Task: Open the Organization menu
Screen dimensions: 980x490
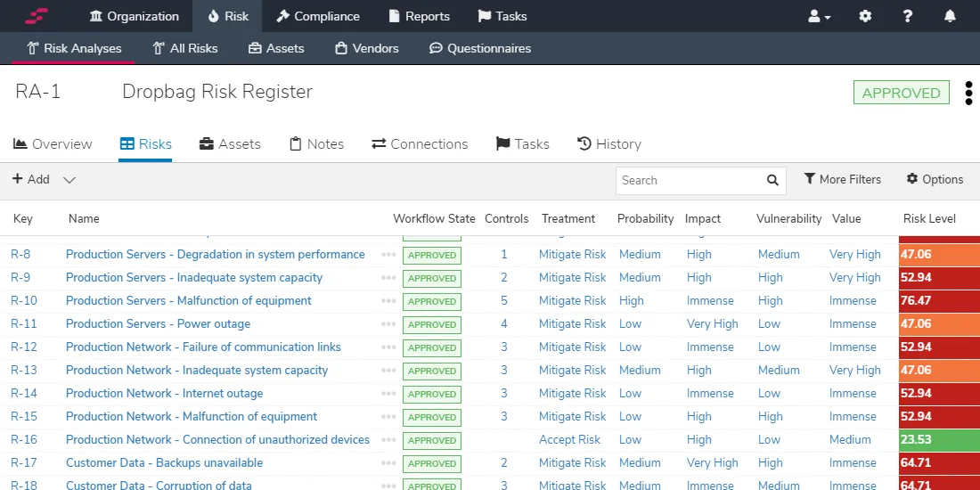Action: [134, 16]
